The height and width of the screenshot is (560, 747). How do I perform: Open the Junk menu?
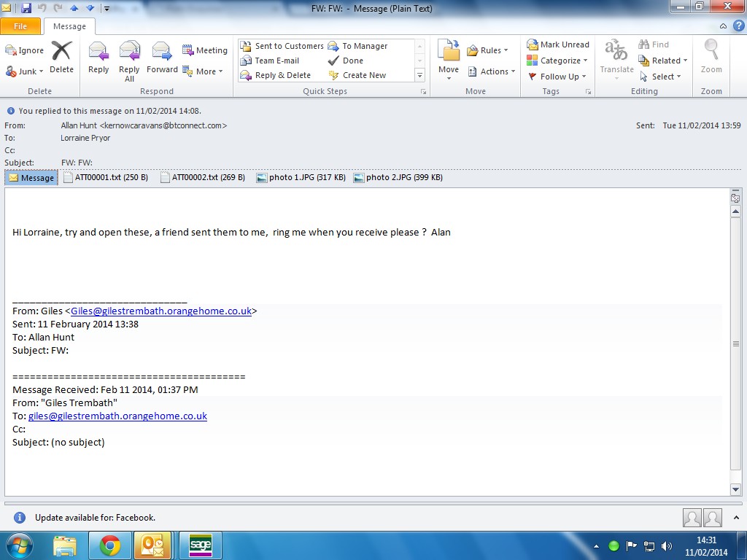point(24,71)
